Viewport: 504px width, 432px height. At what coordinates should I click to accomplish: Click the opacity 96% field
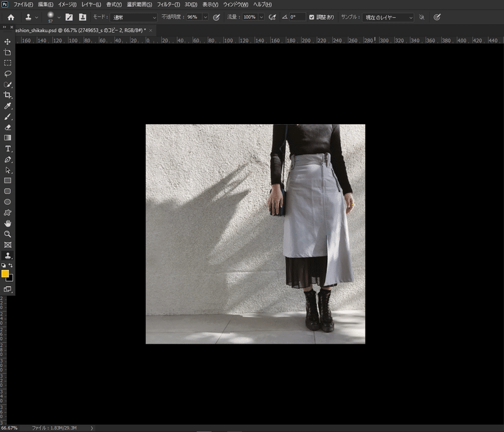[x=194, y=17]
